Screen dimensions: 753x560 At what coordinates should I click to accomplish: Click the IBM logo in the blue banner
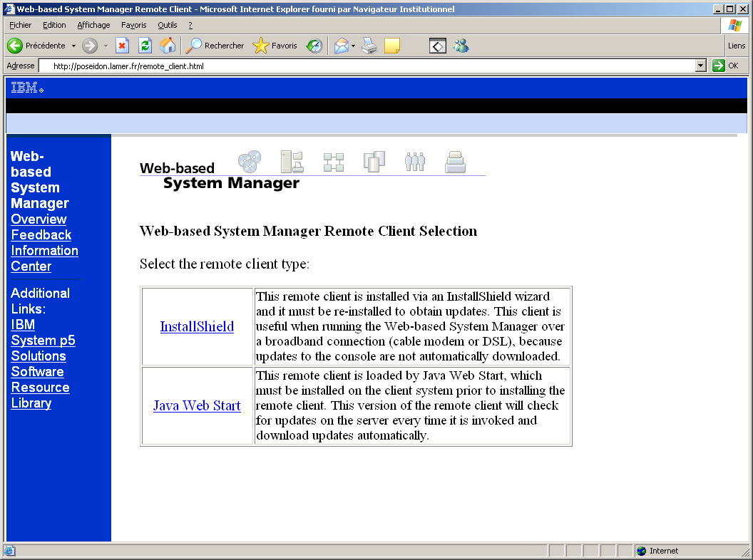[27, 88]
